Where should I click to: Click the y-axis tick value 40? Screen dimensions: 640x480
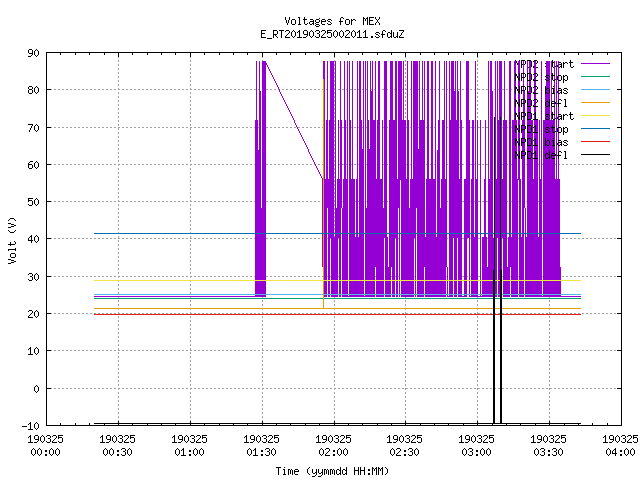click(33, 239)
